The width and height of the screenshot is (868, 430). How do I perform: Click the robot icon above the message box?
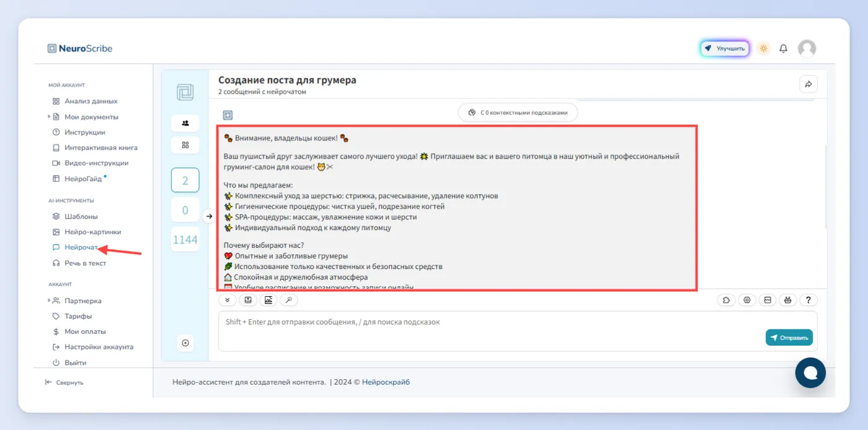(x=788, y=300)
